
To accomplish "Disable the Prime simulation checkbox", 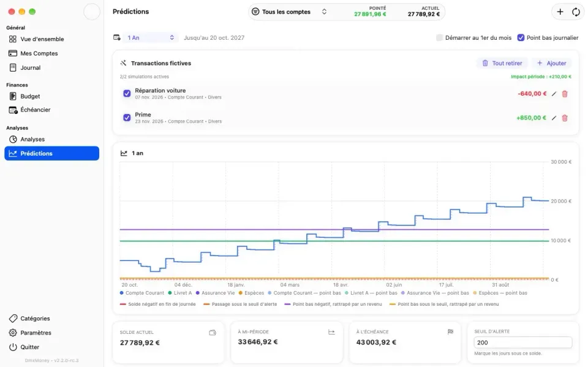I will [127, 118].
